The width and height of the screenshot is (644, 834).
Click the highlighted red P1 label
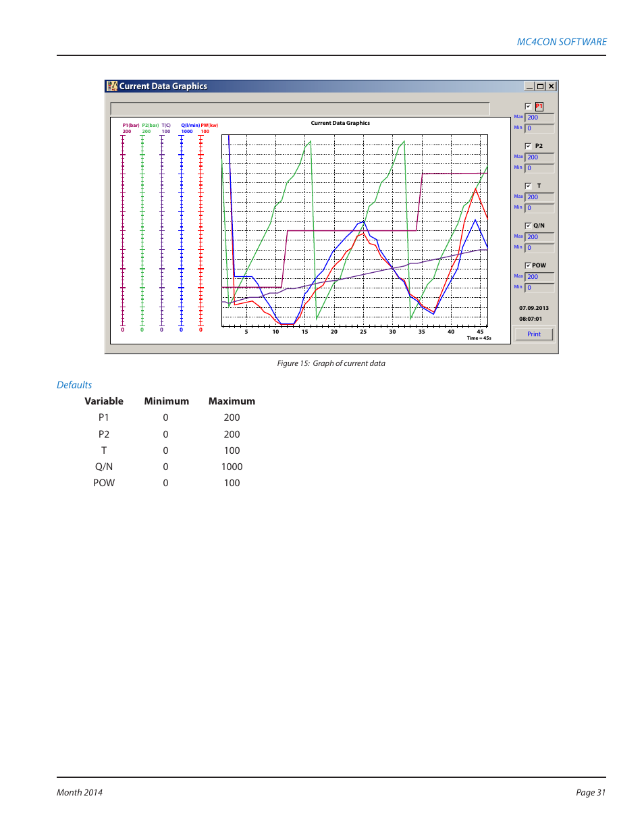[539, 107]
